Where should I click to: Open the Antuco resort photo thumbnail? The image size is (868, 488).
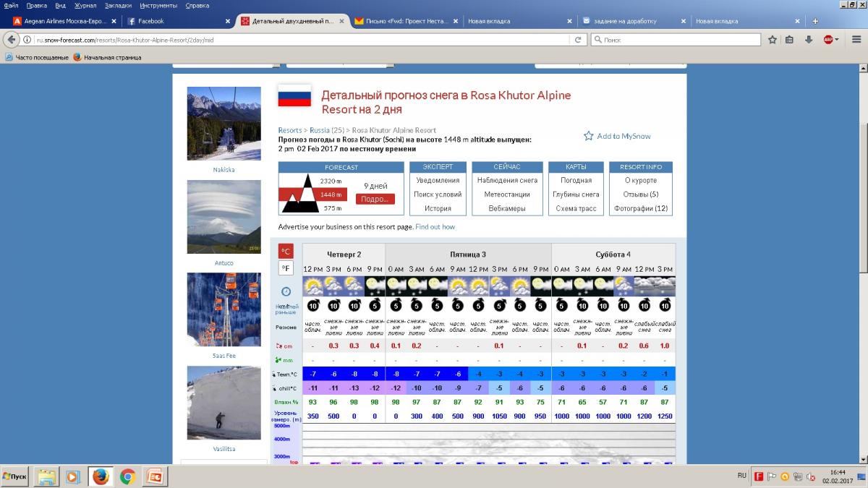pos(224,217)
